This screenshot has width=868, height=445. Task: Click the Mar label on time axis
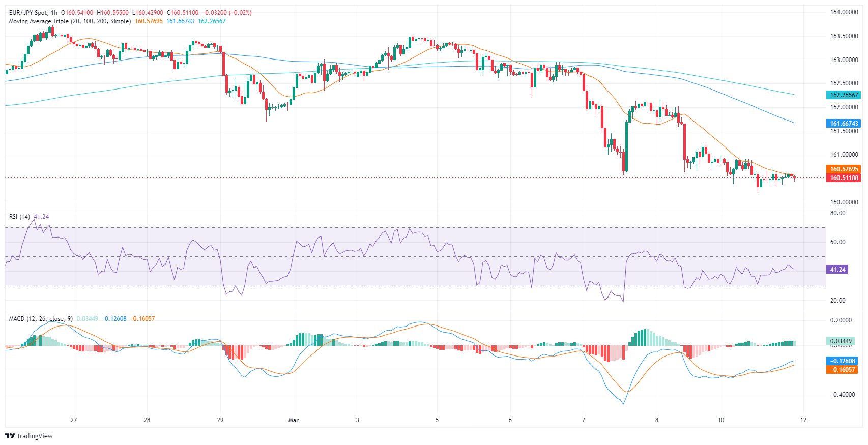coord(294,420)
